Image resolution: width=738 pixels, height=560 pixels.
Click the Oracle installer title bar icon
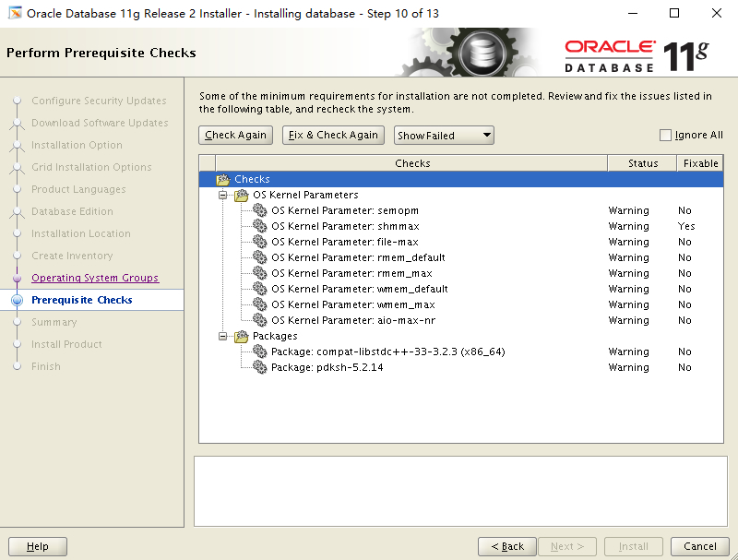tap(14, 13)
